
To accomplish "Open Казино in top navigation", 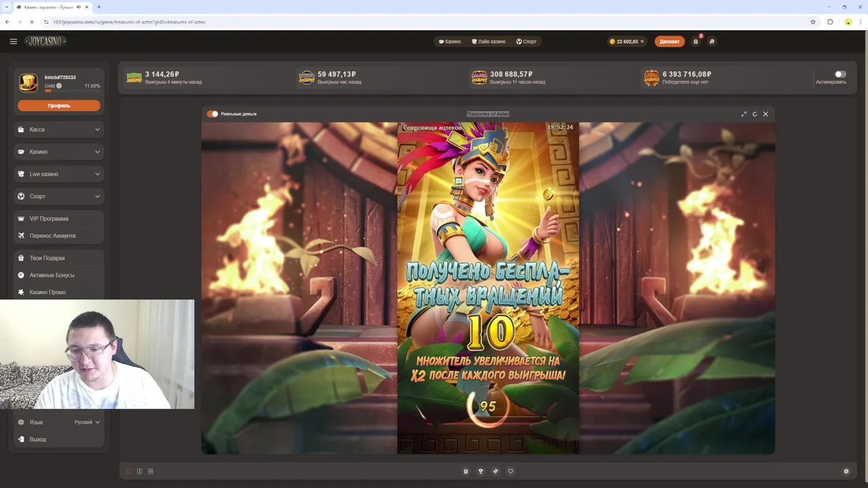I will tap(450, 41).
